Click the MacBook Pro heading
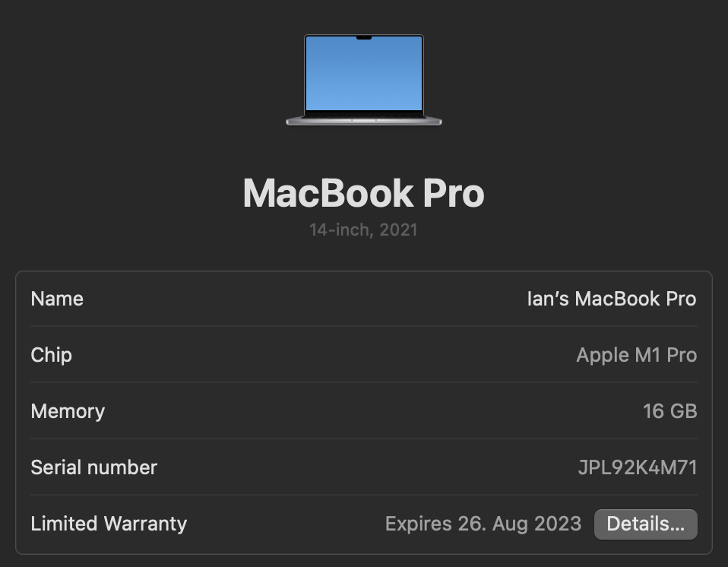 (363, 193)
